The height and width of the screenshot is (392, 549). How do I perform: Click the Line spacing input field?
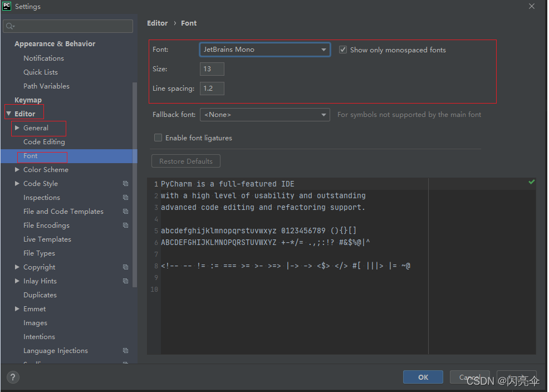point(212,89)
